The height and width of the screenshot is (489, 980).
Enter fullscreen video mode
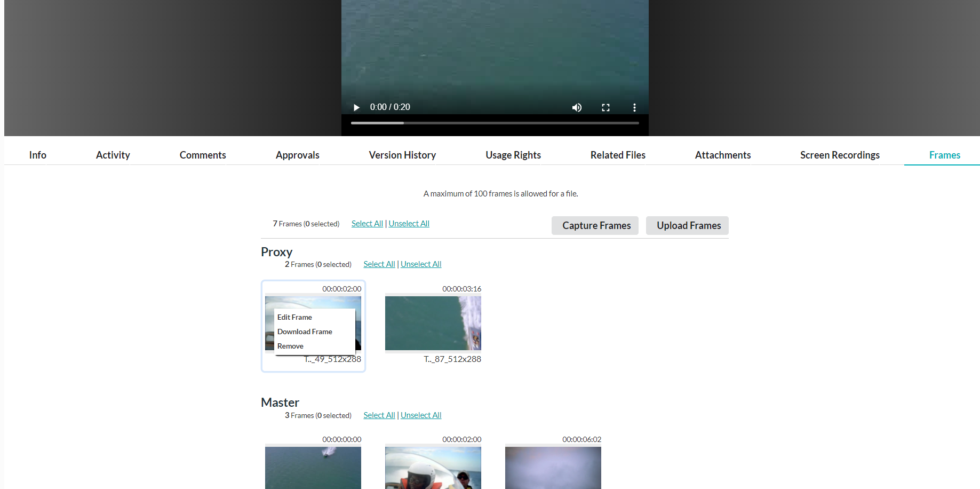(605, 107)
